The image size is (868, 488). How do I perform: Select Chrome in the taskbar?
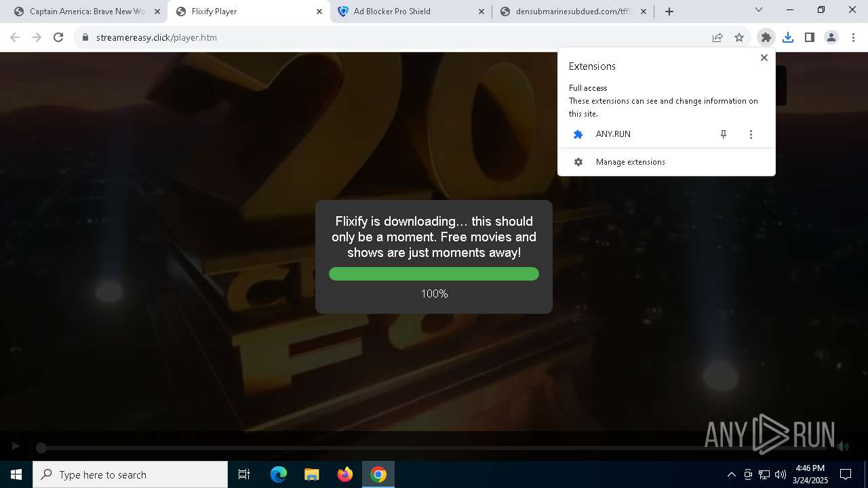378,474
